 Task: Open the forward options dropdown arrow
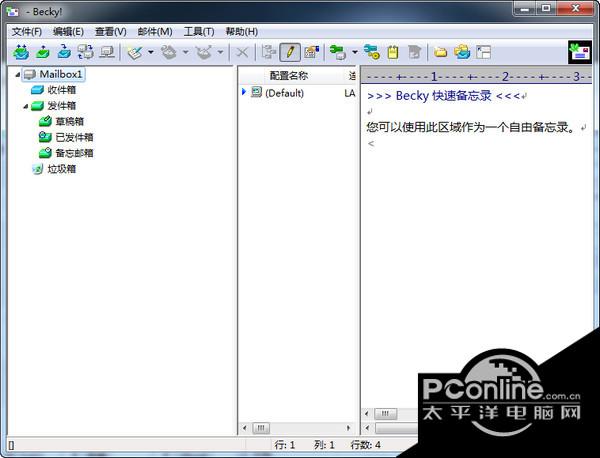point(220,52)
